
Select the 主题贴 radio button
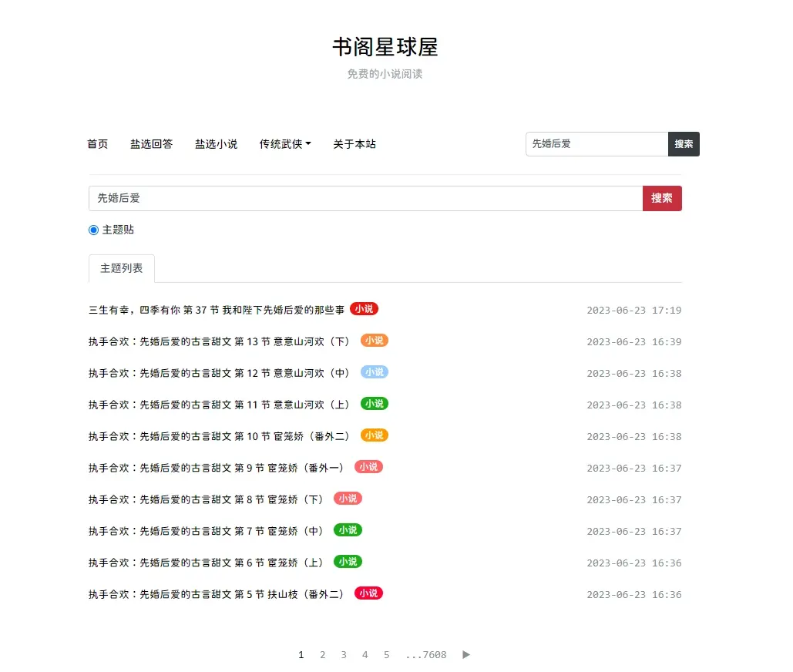coord(93,230)
